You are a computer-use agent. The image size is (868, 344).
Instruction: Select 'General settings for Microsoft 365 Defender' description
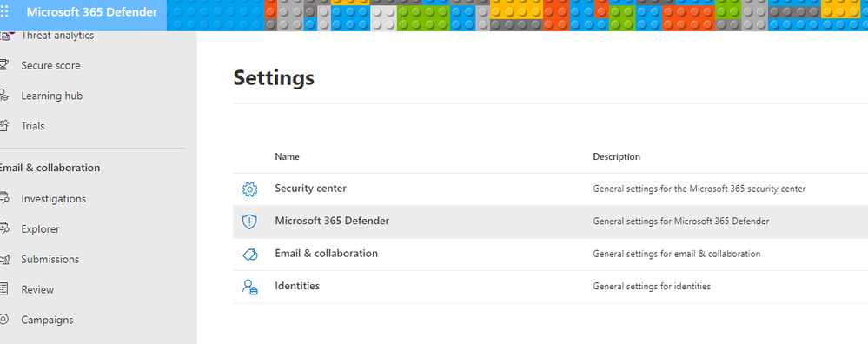tap(681, 222)
